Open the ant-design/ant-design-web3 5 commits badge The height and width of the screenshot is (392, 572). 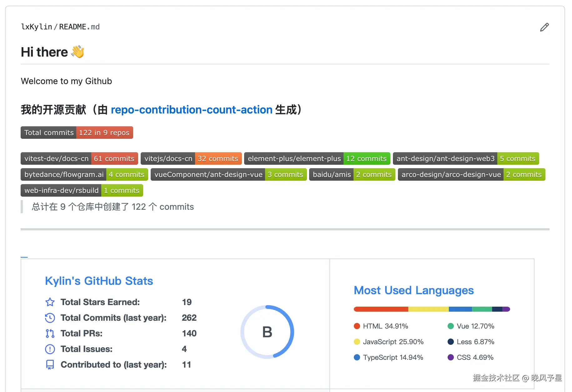click(x=466, y=158)
